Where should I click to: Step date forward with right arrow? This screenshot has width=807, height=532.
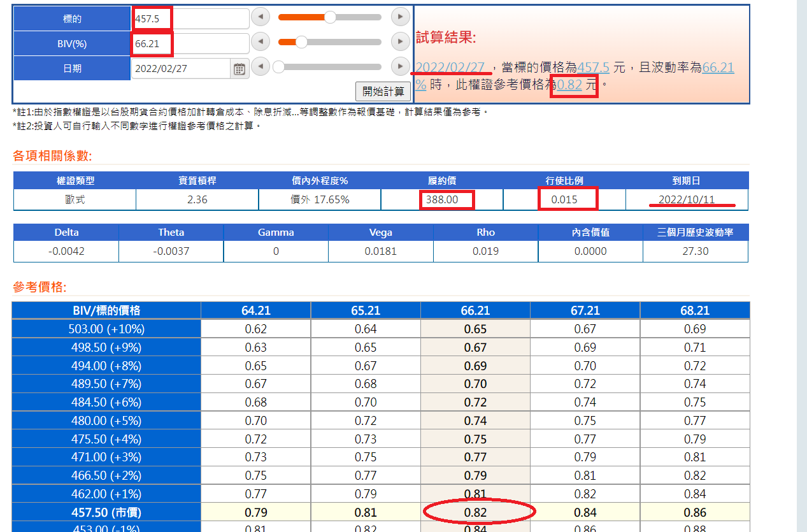click(399, 66)
